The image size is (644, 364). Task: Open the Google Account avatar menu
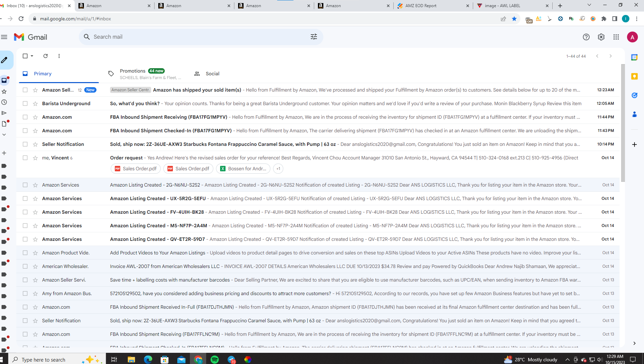point(632,37)
